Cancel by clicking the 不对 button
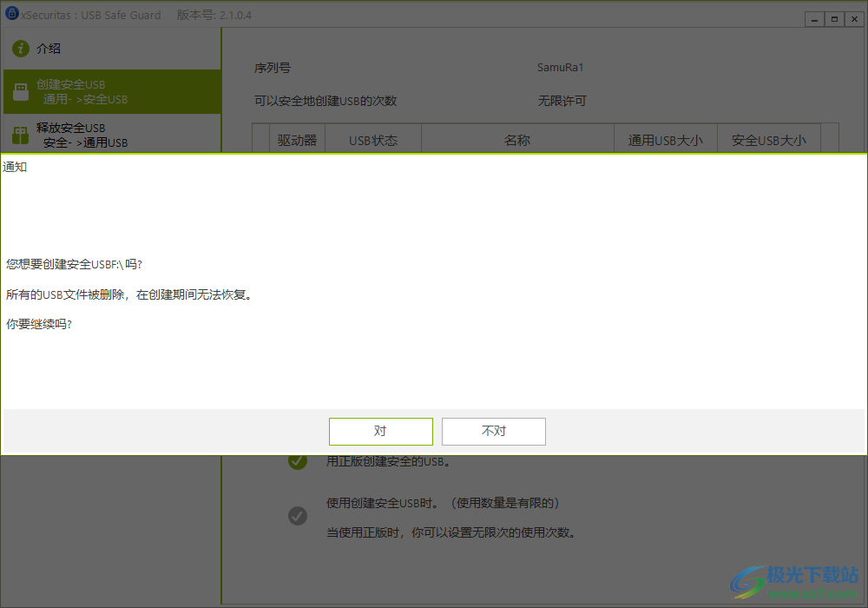 [x=493, y=431]
